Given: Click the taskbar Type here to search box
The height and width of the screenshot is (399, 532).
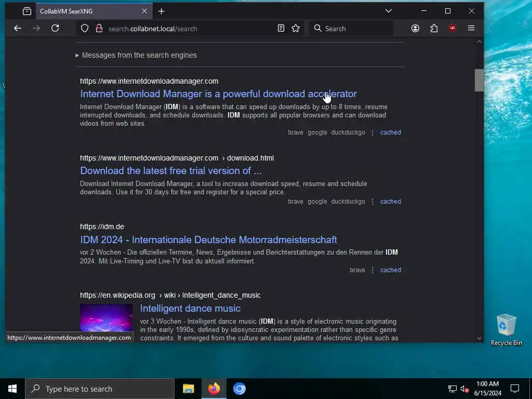Looking at the screenshot, I should (100, 389).
